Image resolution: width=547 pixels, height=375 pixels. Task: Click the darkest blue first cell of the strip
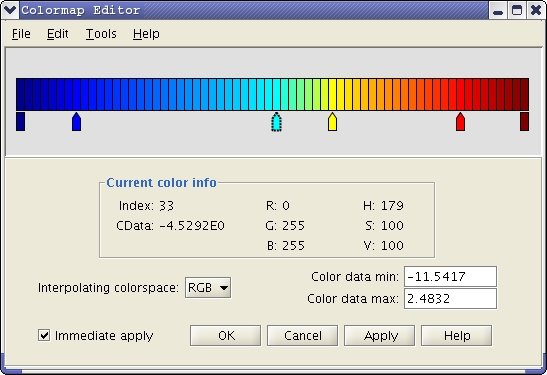20,95
